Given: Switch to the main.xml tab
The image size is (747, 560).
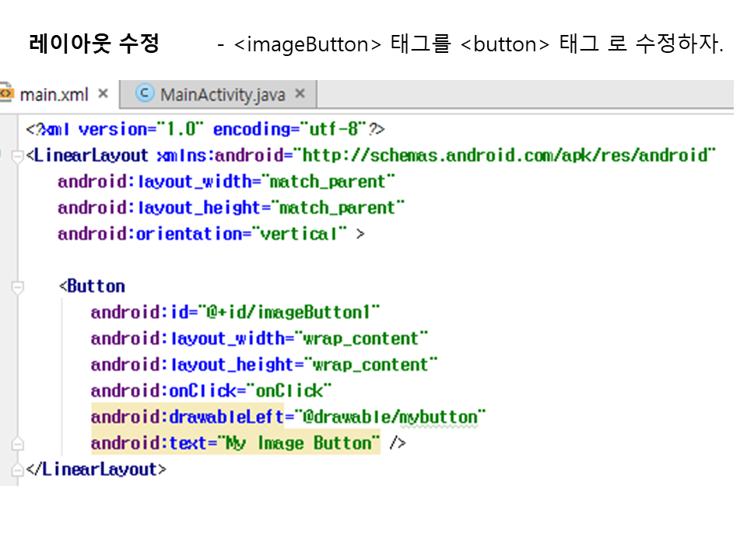Looking at the screenshot, I should tap(53, 95).
